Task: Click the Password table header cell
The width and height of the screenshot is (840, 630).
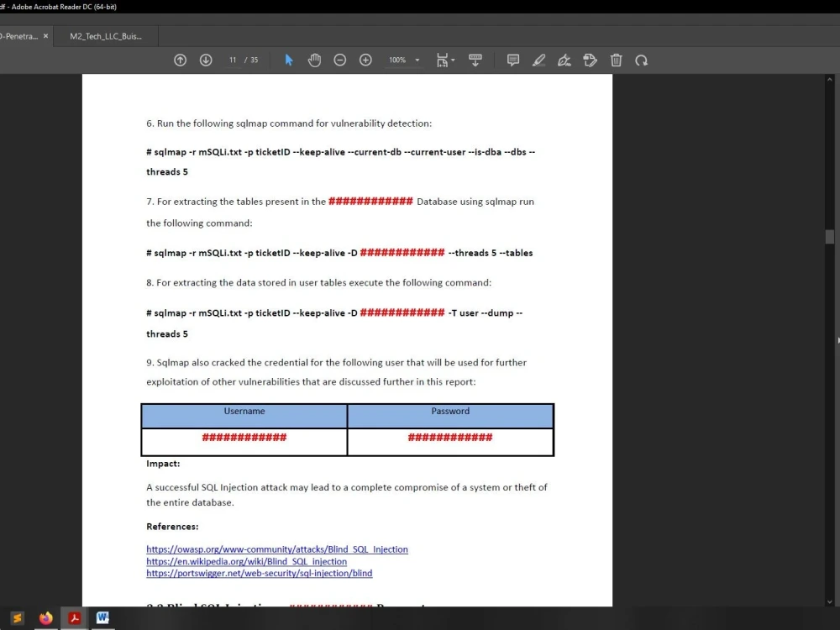Action: pos(450,416)
